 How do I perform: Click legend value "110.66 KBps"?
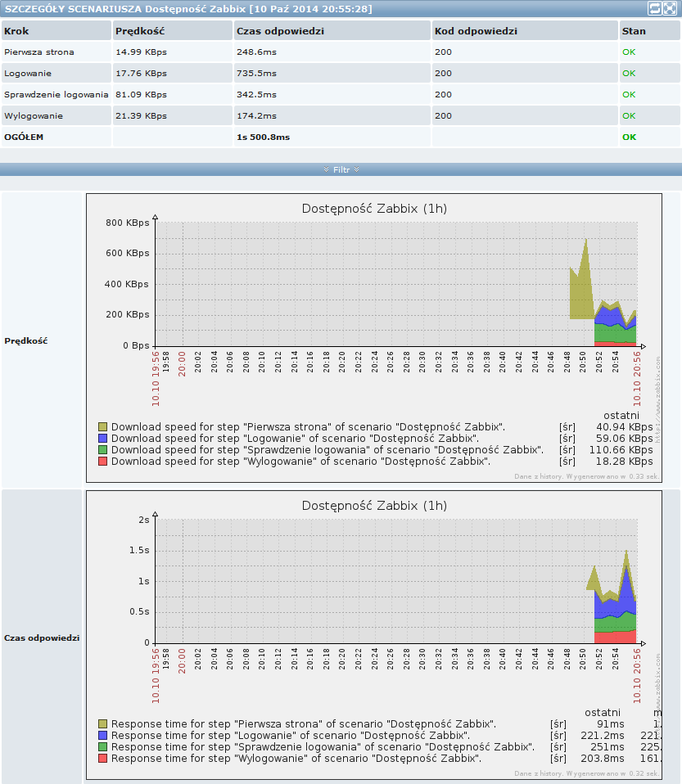[621, 450]
